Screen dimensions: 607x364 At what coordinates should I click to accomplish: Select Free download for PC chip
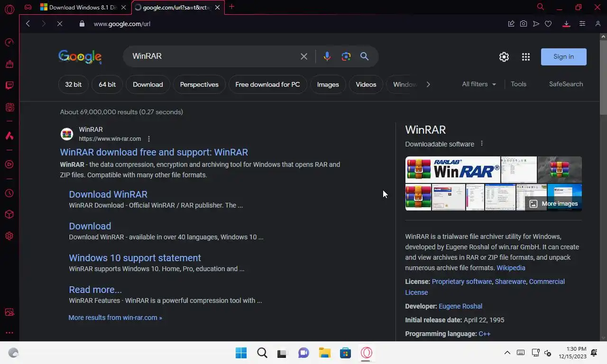(267, 84)
